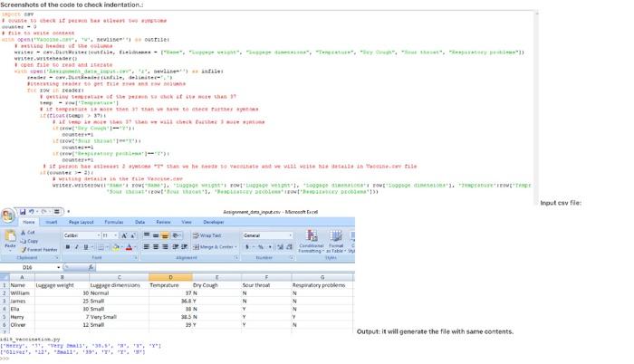
Task: Select the Middle Align icon
Action: [x=156, y=235]
